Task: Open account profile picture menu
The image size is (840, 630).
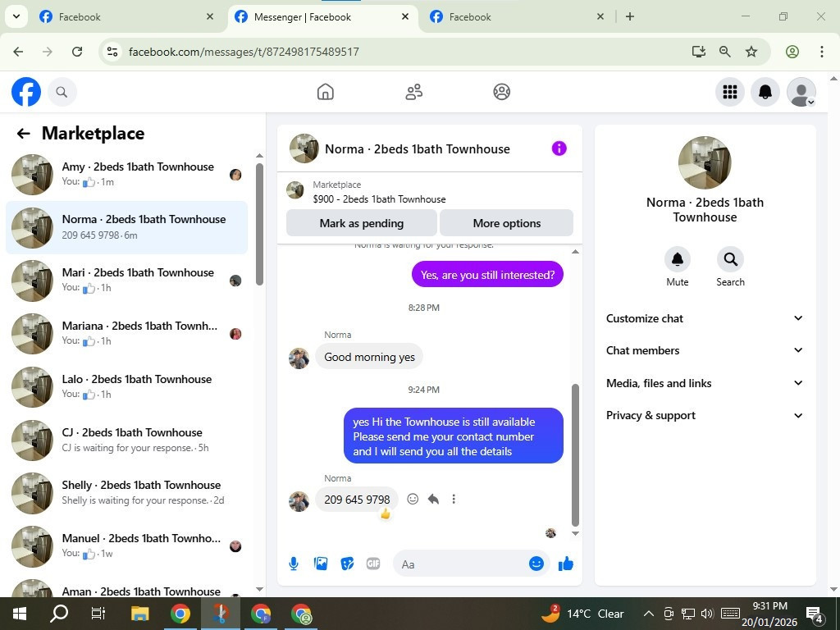Action: click(x=801, y=92)
